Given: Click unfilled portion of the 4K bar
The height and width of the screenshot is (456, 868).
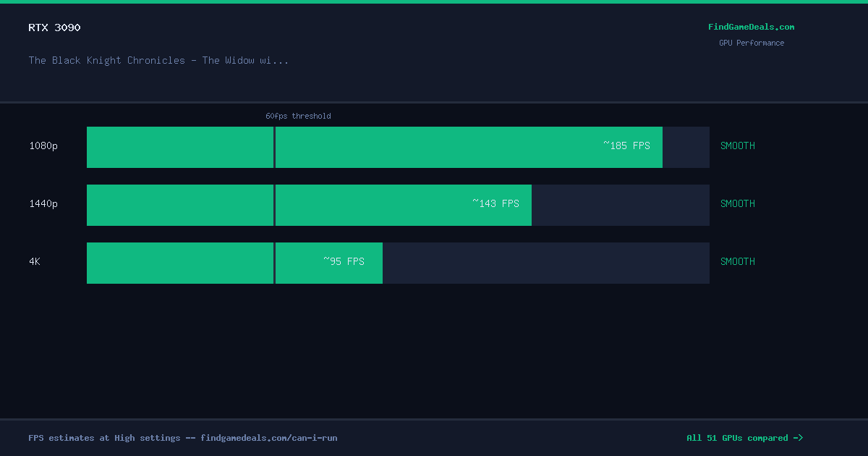Looking at the screenshot, I should [546, 263].
